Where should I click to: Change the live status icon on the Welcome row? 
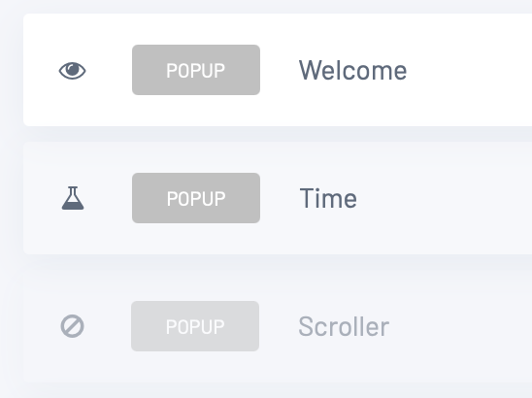[x=72, y=71]
